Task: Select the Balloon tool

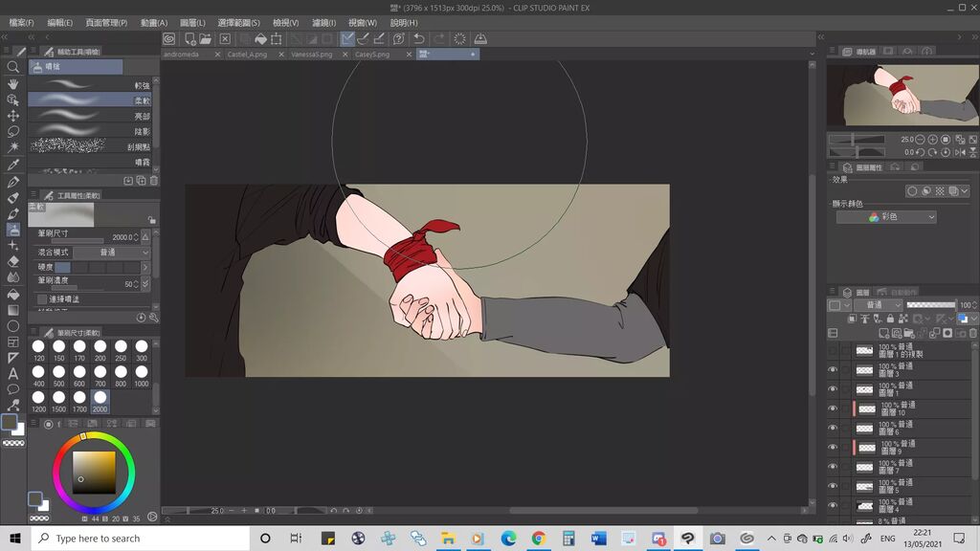Action: pyautogui.click(x=12, y=389)
